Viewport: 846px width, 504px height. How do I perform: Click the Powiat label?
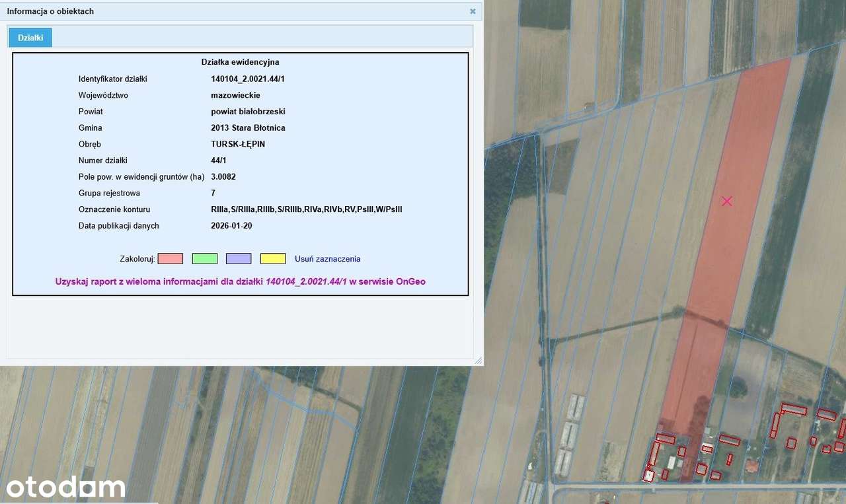pos(91,112)
